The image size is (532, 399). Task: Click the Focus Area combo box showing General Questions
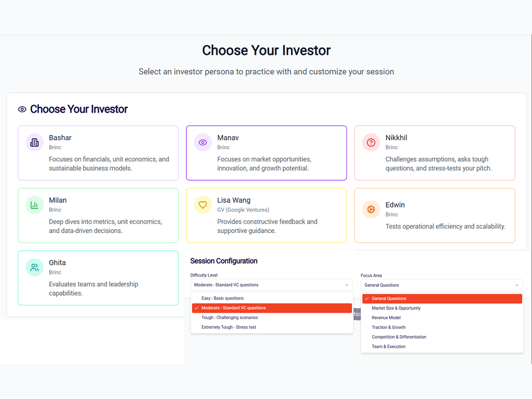click(x=442, y=285)
